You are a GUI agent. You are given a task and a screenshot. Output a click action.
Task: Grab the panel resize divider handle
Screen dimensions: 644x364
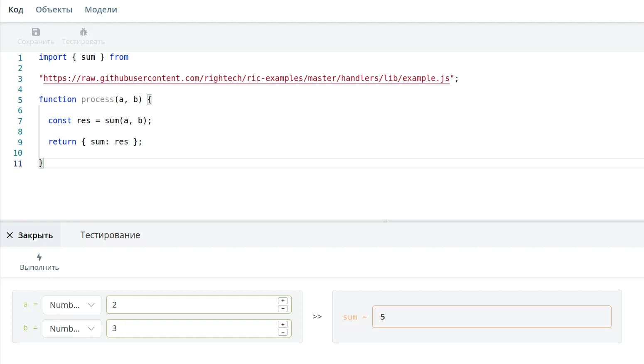(385, 221)
